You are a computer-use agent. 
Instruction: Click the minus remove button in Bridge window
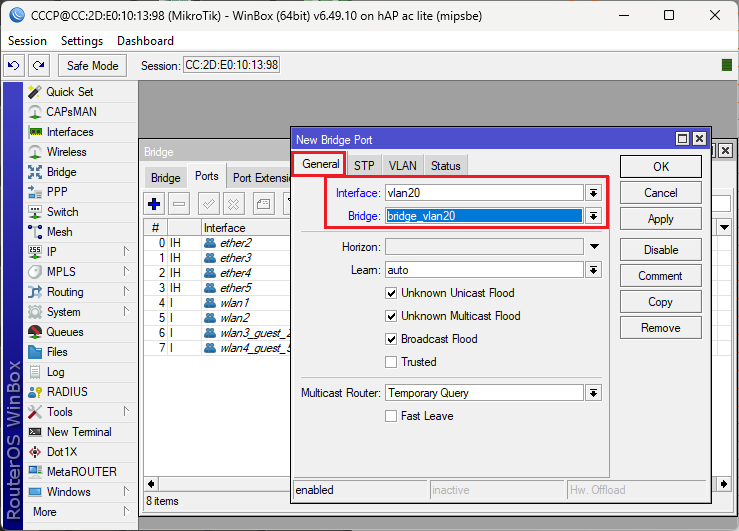[x=179, y=204]
